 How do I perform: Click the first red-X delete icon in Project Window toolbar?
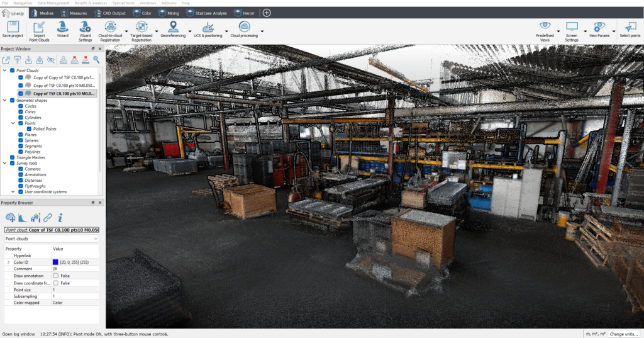74,60
